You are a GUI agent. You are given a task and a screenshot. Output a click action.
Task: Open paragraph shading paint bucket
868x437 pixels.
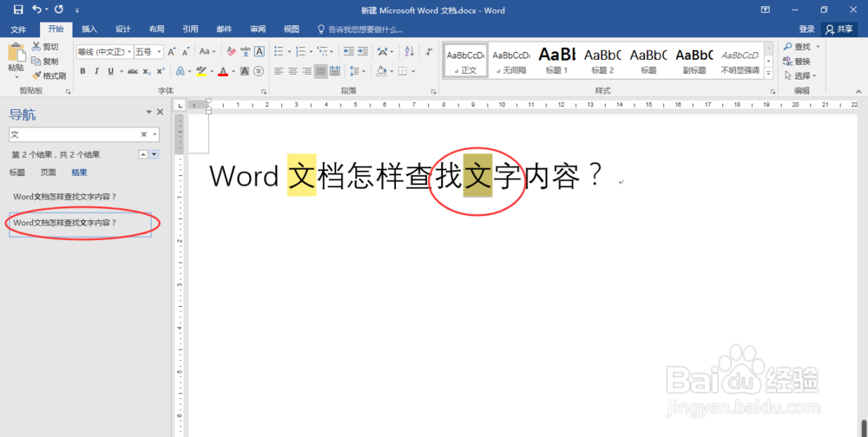point(381,71)
